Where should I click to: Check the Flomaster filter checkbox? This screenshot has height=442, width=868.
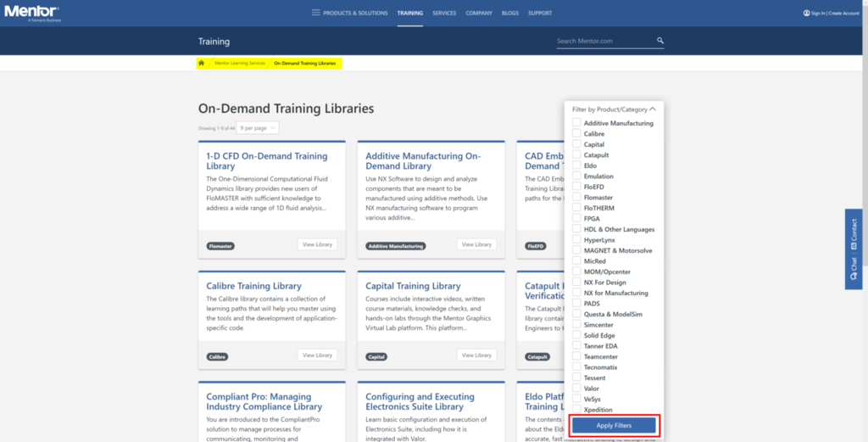576,197
